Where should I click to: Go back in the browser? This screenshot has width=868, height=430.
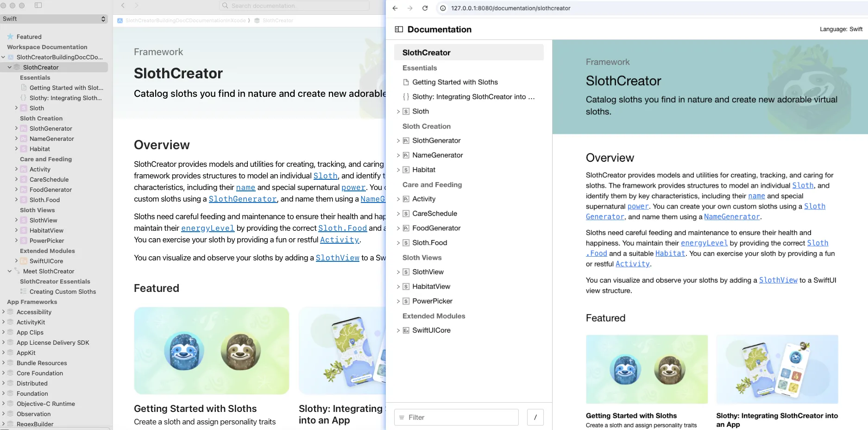coord(395,8)
